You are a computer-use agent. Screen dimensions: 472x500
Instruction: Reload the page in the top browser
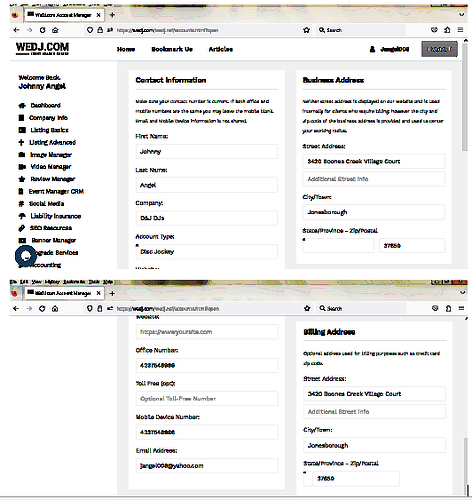[42, 30]
